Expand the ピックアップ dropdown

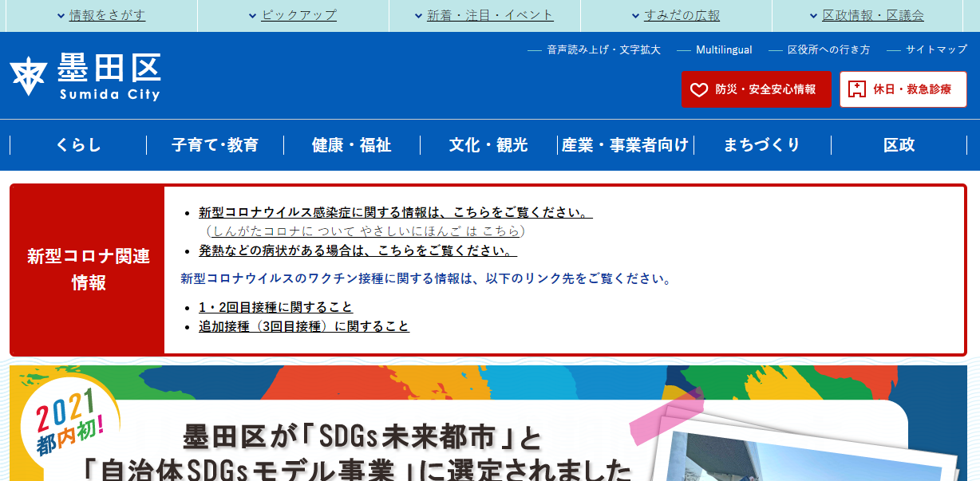pyautogui.click(x=293, y=15)
